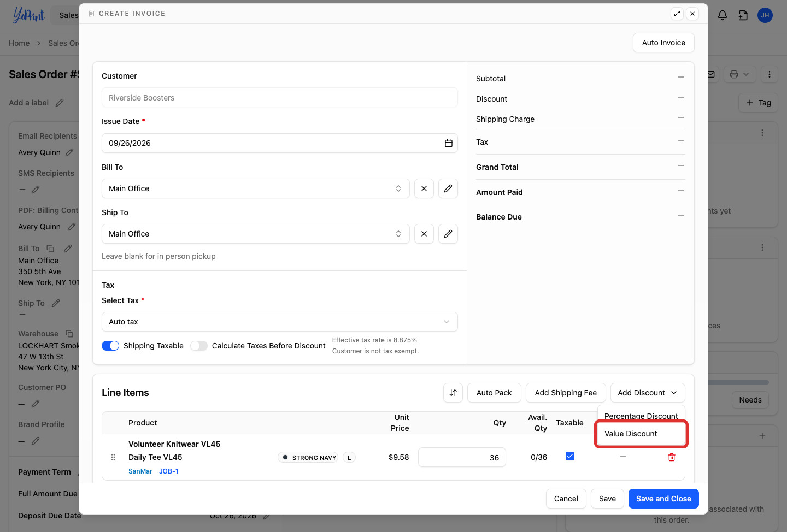Open the SanMar supplier link
787x532 pixels.
pos(140,471)
